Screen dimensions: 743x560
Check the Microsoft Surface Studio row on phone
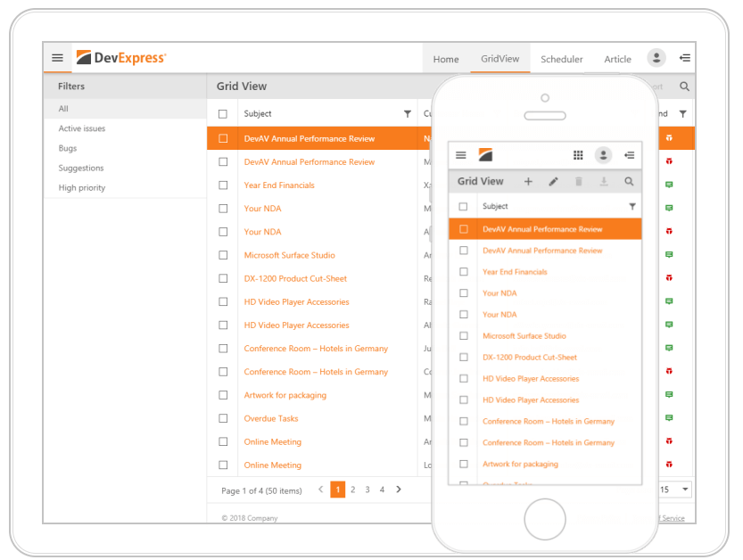464,335
